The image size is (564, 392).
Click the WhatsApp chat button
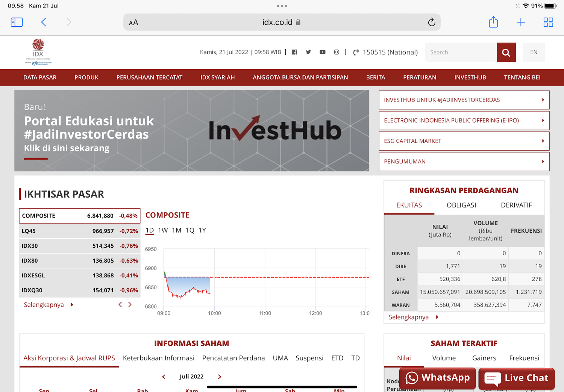point(438,378)
